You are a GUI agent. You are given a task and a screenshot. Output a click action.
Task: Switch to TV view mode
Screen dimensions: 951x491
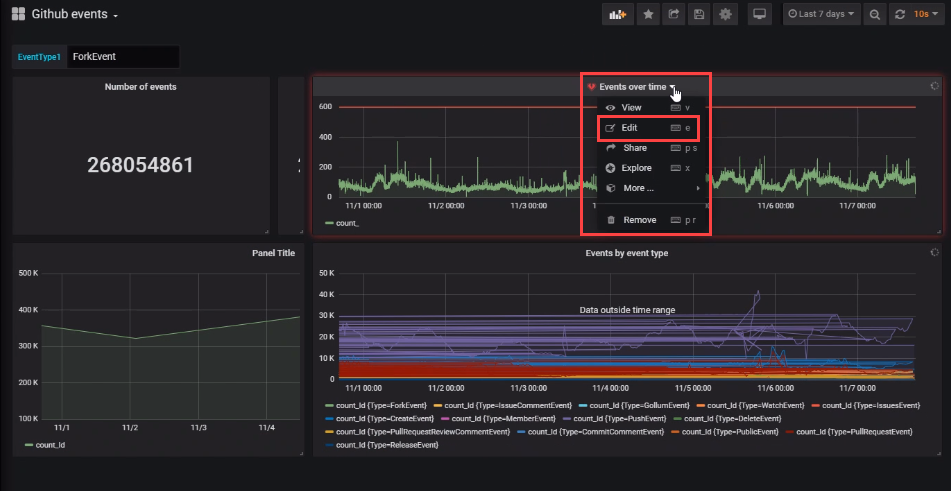point(759,14)
